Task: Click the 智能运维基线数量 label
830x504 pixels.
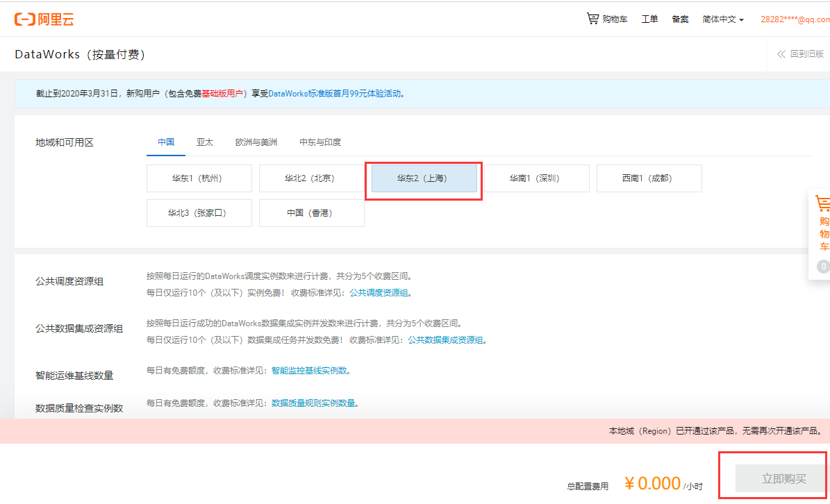Action: [x=74, y=376]
